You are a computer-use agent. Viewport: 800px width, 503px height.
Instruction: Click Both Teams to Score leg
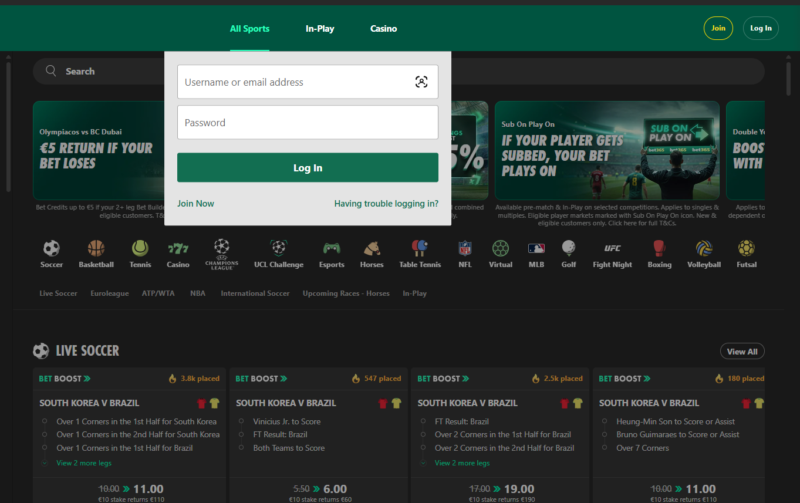(x=289, y=448)
